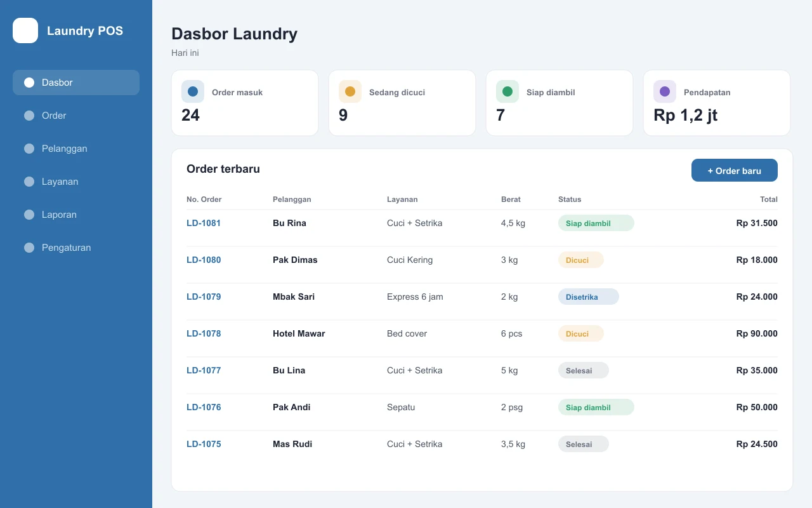Click the Selesai badge in Mas Rudi row
Screen dimensions: 812x508
tap(584, 444)
